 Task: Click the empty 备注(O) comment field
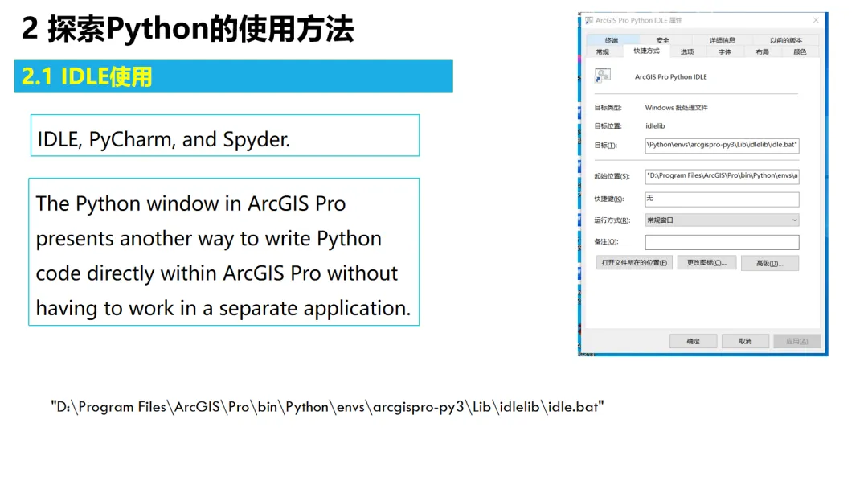(722, 242)
